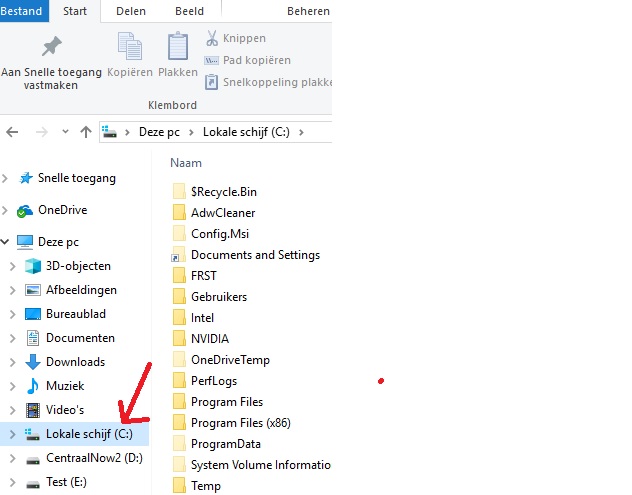Click Lokale schijf (C:) in the address bar
Screen dimensions: 632x495
pyautogui.click(x=246, y=132)
